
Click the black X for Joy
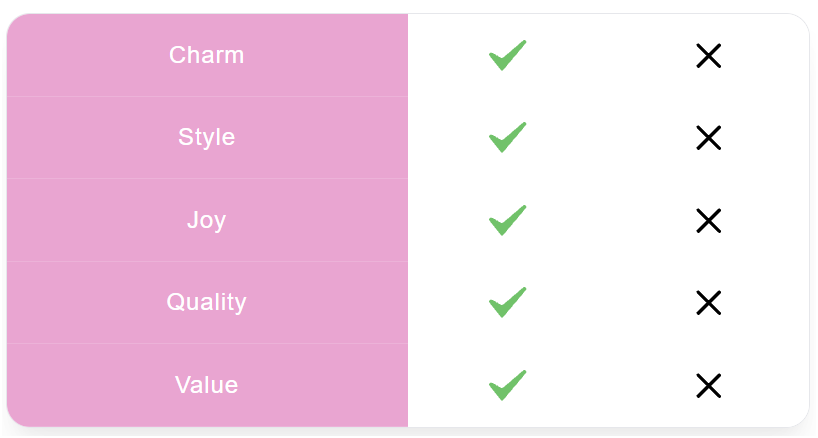click(x=708, y=220)
